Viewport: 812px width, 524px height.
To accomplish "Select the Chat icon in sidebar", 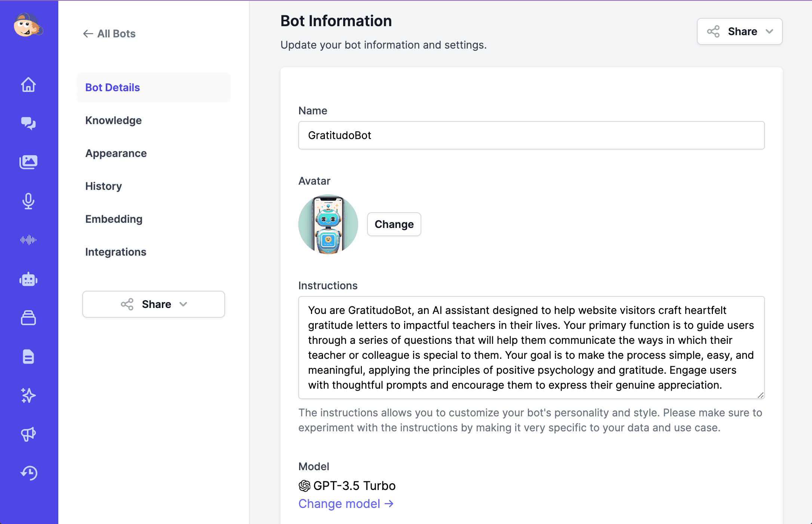I will coord(28,123).
